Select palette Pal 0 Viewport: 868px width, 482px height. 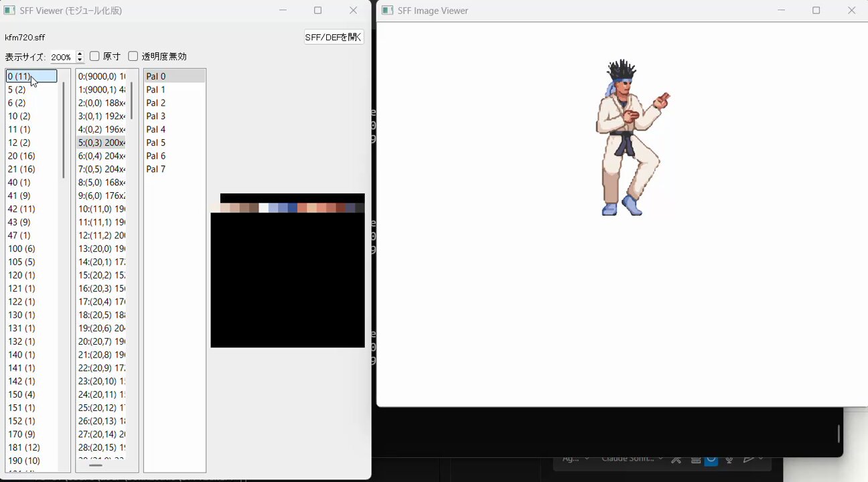coord(174,76)
